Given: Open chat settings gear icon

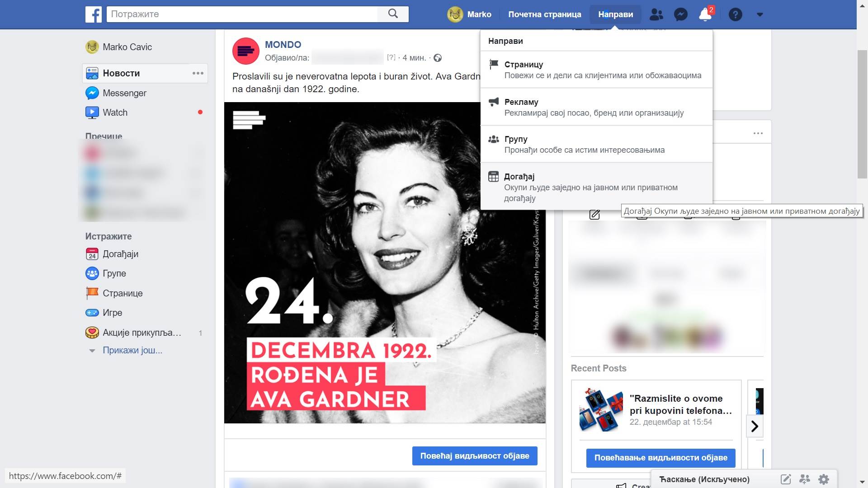Looking at the screenshot, I should pyautogui.click(x=824, y=479).
